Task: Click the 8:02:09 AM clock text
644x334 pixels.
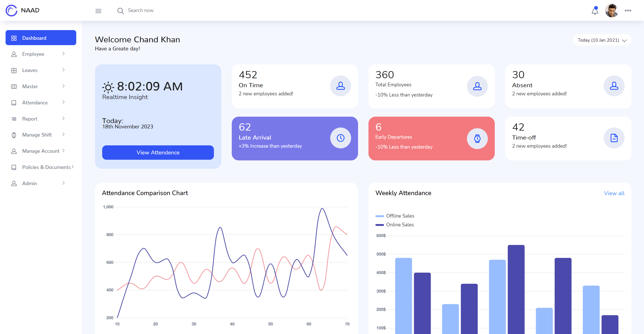Action: point(150,86)
